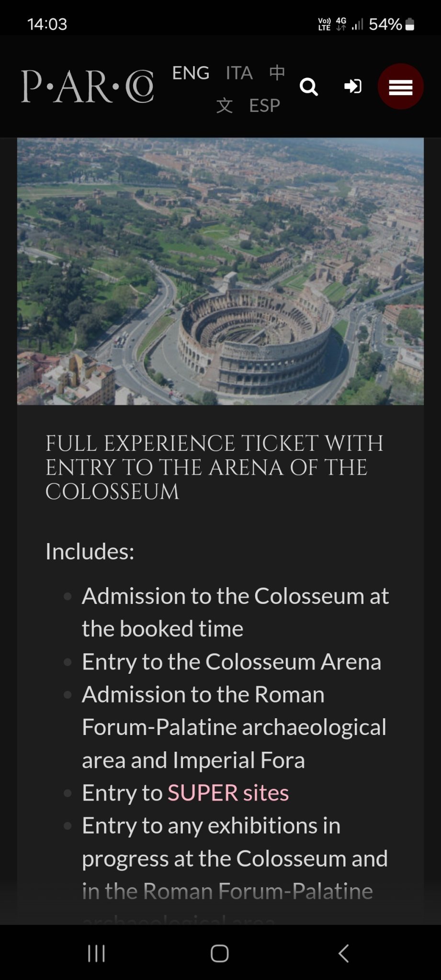Open the red hamburger menu
Viewport: 441px width, 980px height.
tap(400, 87)
